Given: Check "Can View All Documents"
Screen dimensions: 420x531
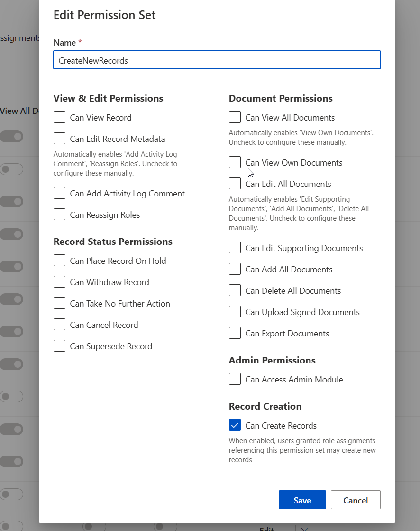Looking at the screenshot, I should point(235,117).
